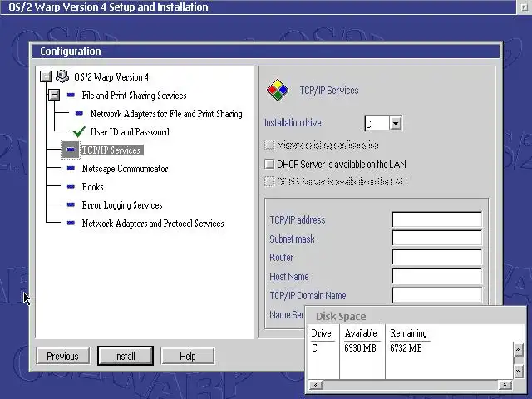Enable DHCP Server is available on the LAN

pyautogui.click(x=269, y=165)
